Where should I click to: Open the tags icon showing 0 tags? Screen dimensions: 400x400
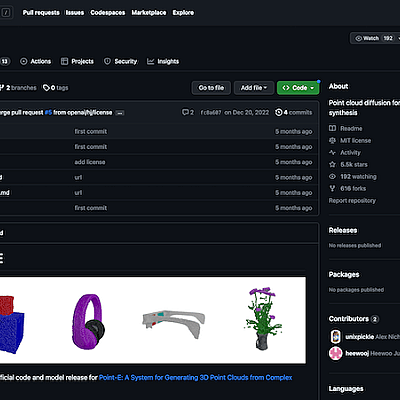click(x=46, y=88)
